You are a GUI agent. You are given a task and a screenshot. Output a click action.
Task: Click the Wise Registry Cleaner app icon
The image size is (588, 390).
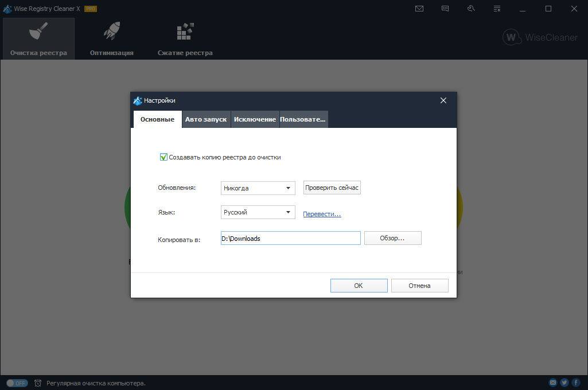click(x=7, y=9)
